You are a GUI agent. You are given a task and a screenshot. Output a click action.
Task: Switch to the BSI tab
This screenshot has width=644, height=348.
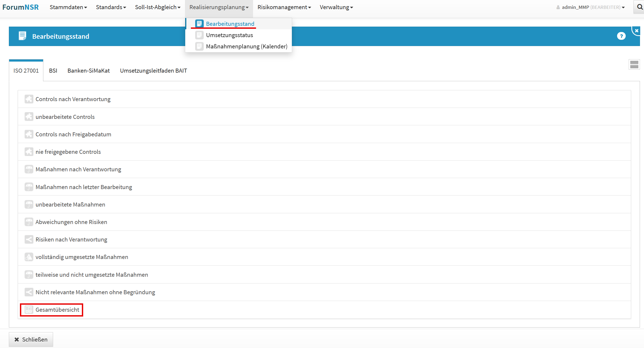coord(53,71)
